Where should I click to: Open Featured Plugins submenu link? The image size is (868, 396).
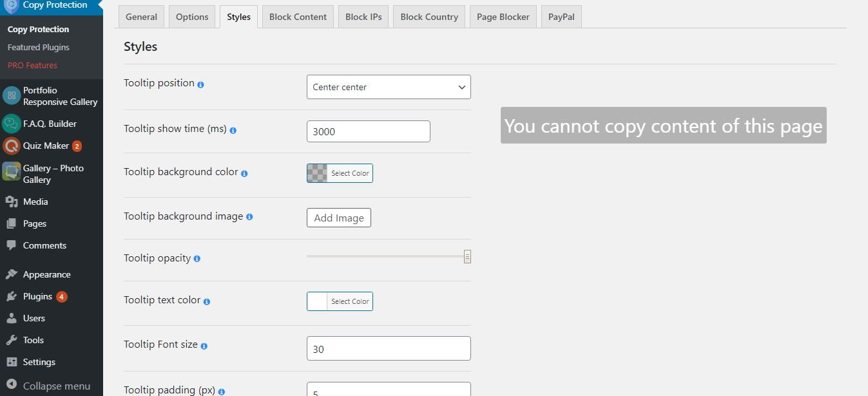coord(39,47)
